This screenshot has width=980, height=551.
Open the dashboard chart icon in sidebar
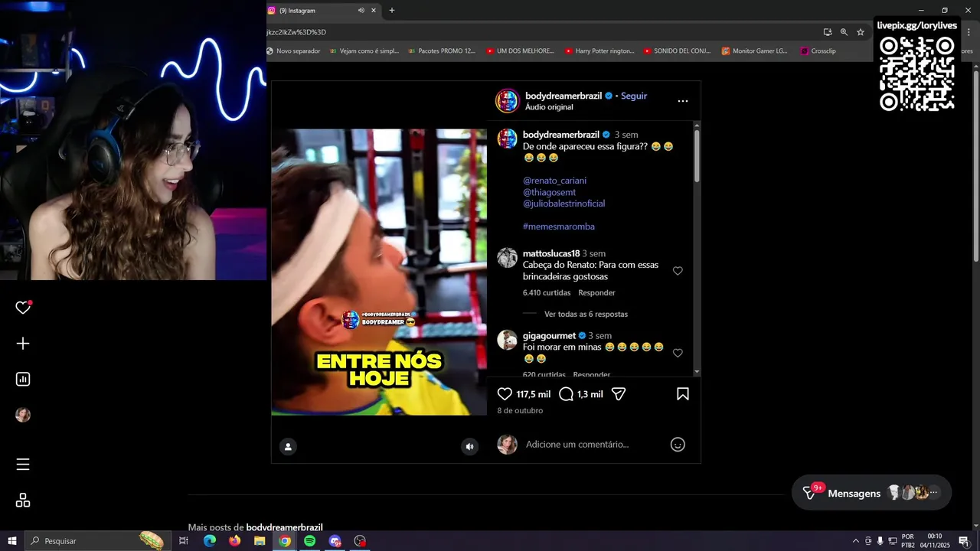[23, 380]
